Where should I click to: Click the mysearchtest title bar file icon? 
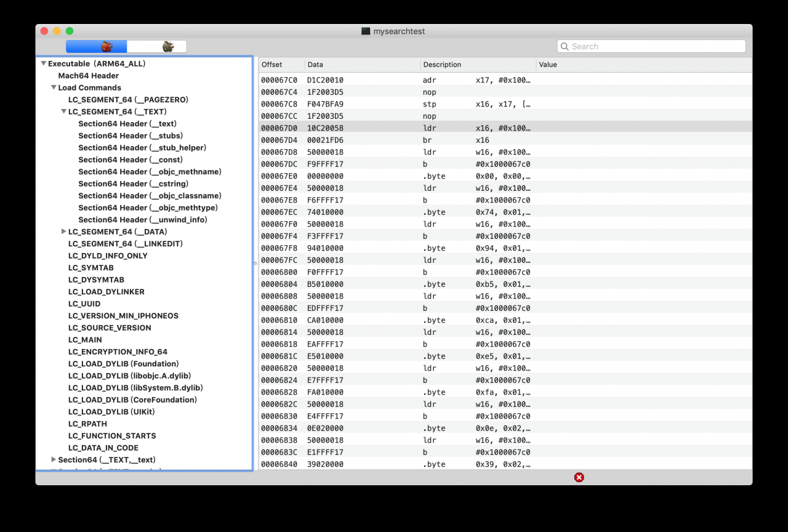pos(366,31)
